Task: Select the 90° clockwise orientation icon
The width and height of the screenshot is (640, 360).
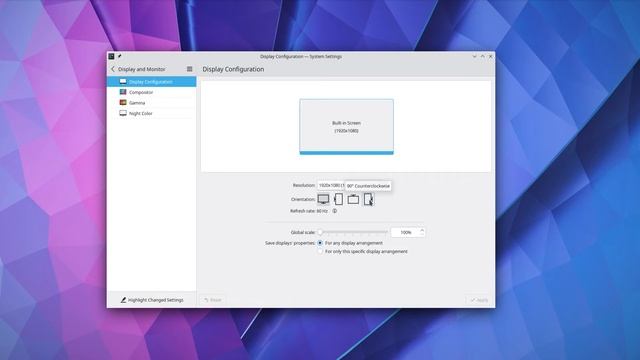Action: (x=338, y=199)
